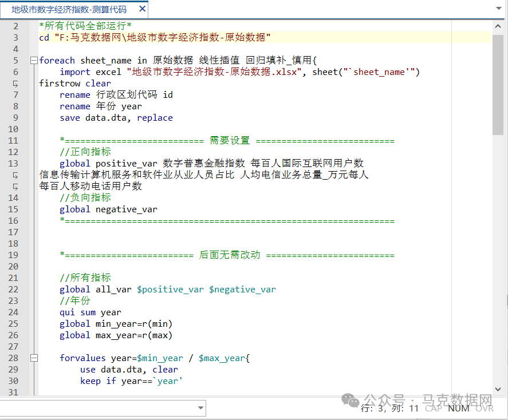Viewport: 508px width, 420px height.
Task: Click $positive_var macro on line 22
Action: pyautogui.click(x=171, y=290)
